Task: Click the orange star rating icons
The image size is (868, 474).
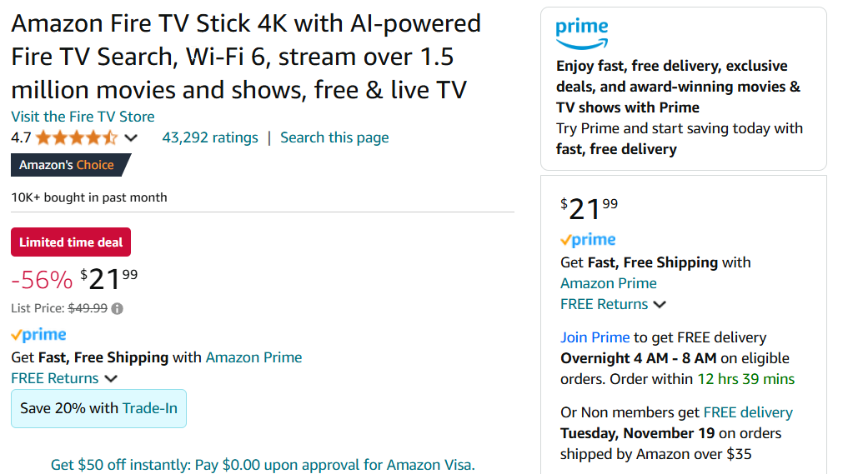Action: coord(76,137)
